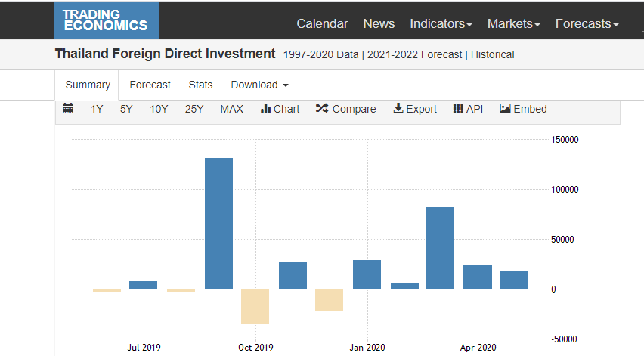This screenshot has height=356, width=644.
Task: Expand the Markets dropdown menu
Action: 513,24
